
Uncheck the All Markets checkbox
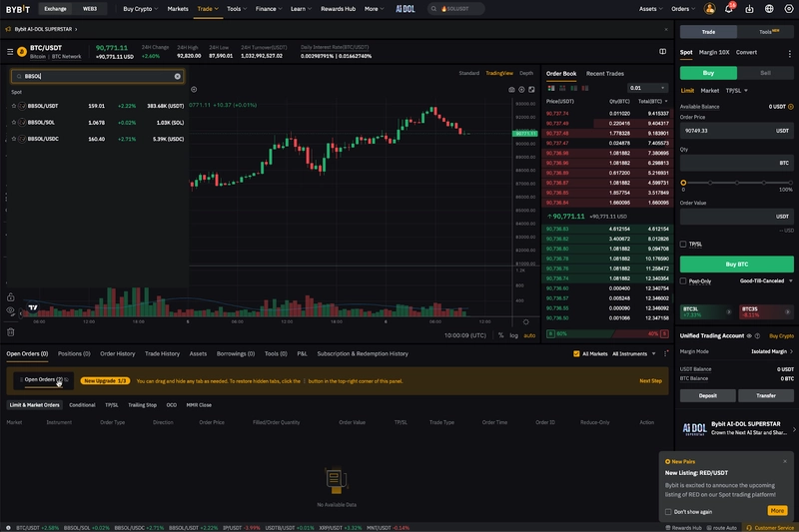[x=576, y=353]
